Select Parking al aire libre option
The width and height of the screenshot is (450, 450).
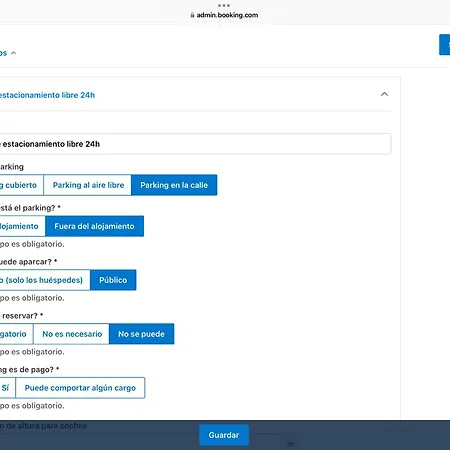point(88,185)
